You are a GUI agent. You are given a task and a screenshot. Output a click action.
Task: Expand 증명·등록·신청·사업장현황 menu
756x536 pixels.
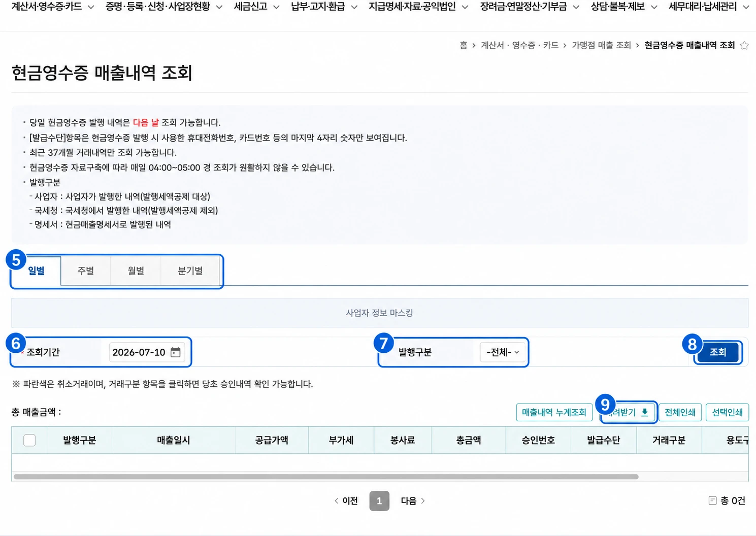click(164, 7)
